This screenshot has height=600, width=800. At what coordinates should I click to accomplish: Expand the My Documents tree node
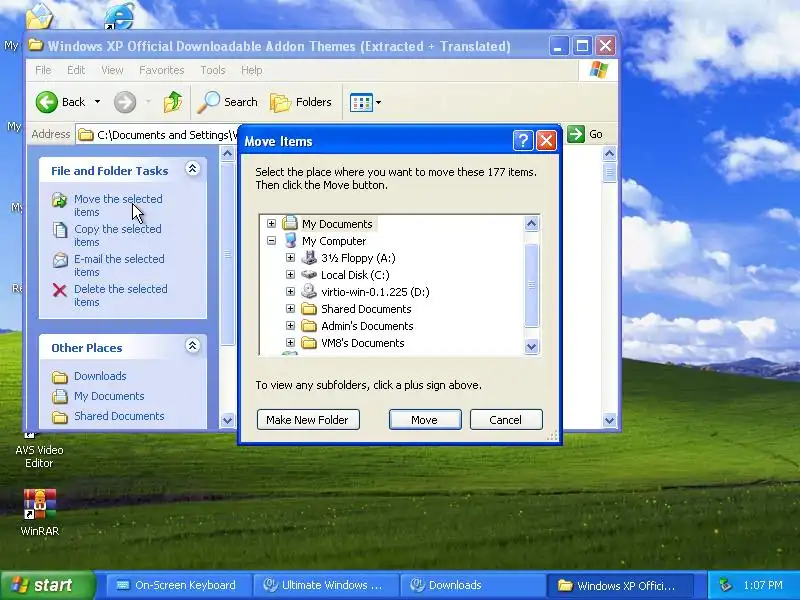pyautogui.click(x=271, y=223)
